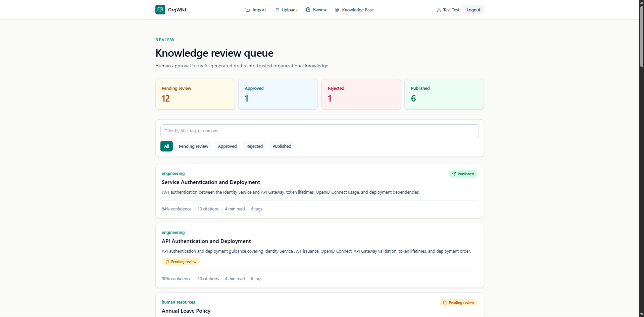Filter by Published chip
The width and height of the screenshot is (644, 317).
(x=282, y=146)
